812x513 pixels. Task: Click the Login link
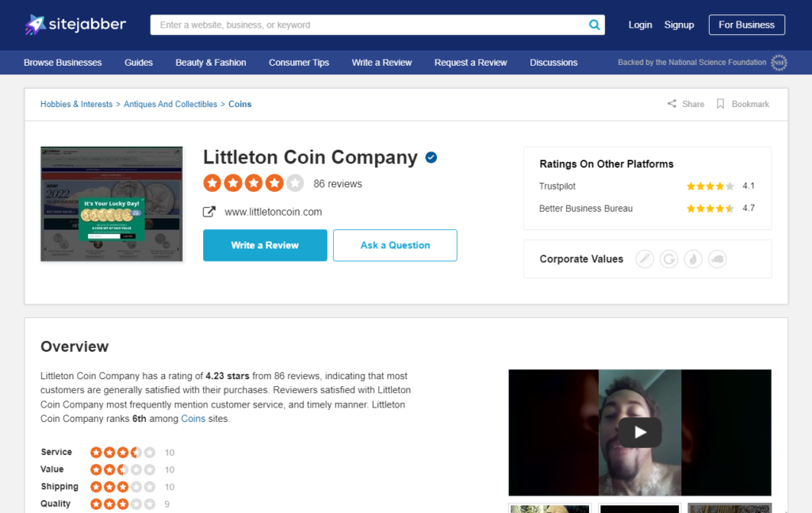click(x=640, y=25)
